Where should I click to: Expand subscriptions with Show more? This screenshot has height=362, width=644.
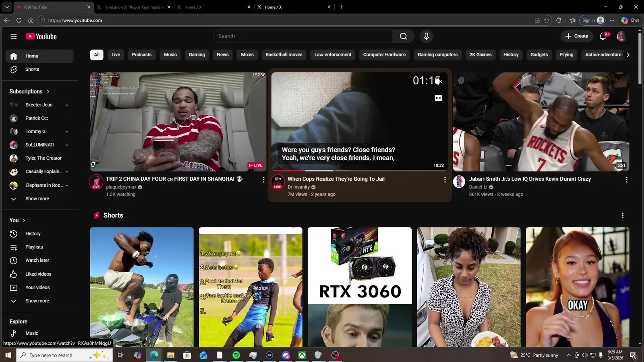39,199
